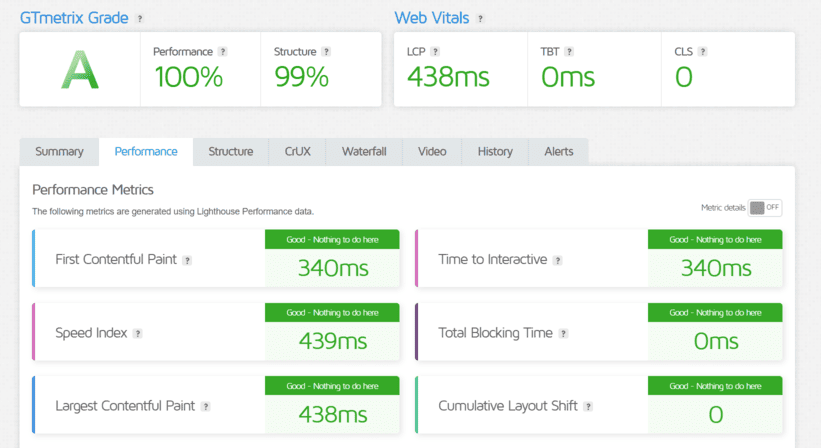Click the 340ms Time to Interactive value
The width and height of the screenshot is (821, 448).
[x=716, y=268]
